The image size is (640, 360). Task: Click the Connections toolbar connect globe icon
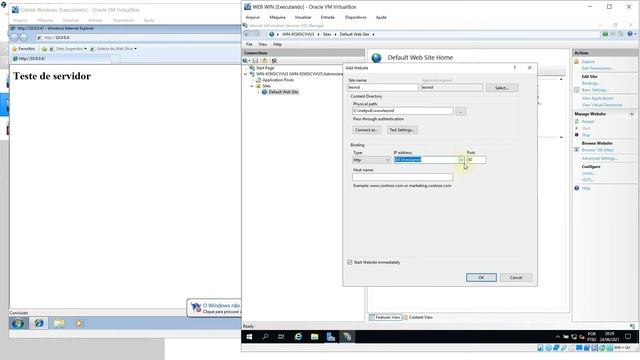tap(246, 60)
